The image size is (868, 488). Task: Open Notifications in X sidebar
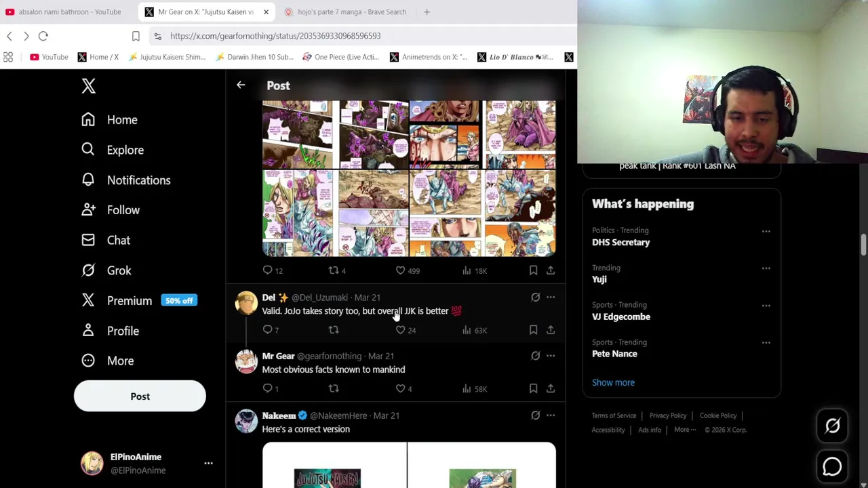click(125, 180)
